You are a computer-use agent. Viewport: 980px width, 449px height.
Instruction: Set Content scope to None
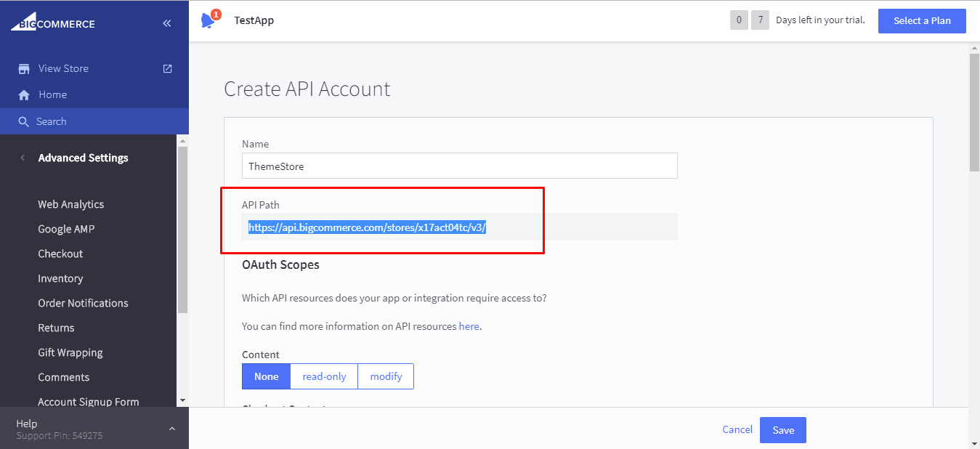(x=266, y=376)
